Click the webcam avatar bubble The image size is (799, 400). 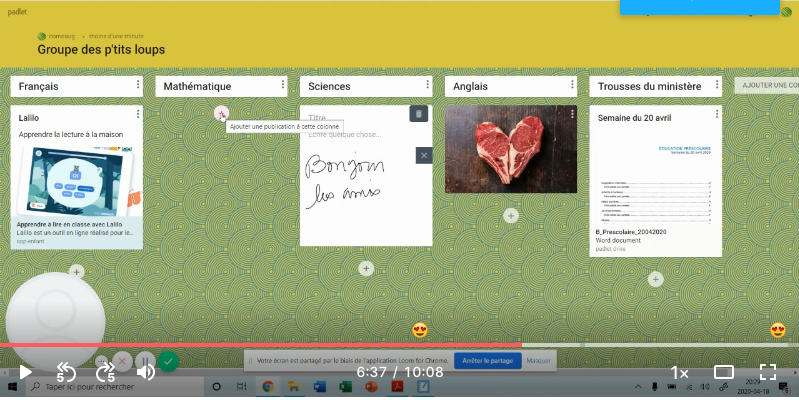55,322
